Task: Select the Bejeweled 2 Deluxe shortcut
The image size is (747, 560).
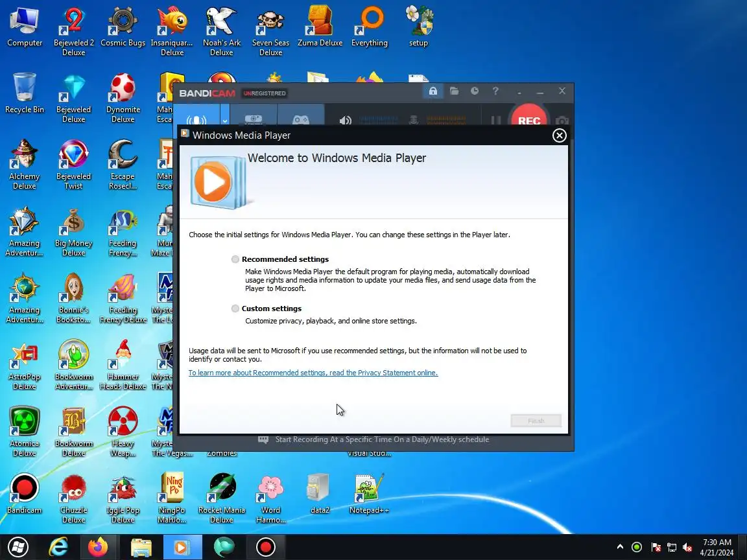Action: [x=73, y=31]
